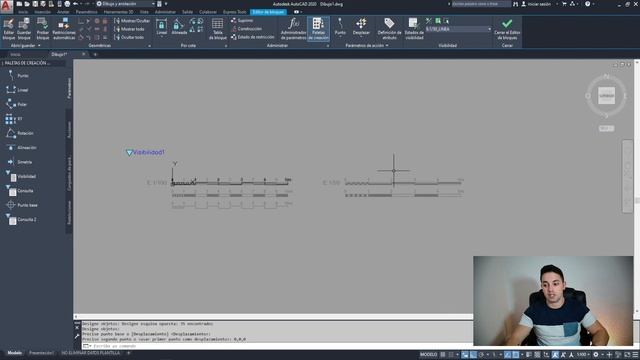Select the Visibilidad parameter in the palette
The height and width of the screenshot is (360, 640).
pos(22,176)
